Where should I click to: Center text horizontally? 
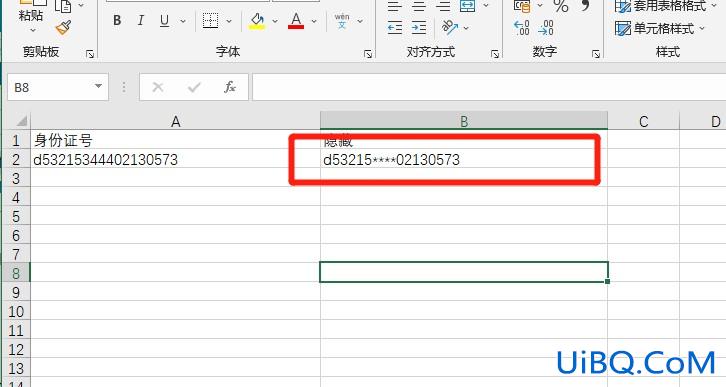tap(419, 6)
